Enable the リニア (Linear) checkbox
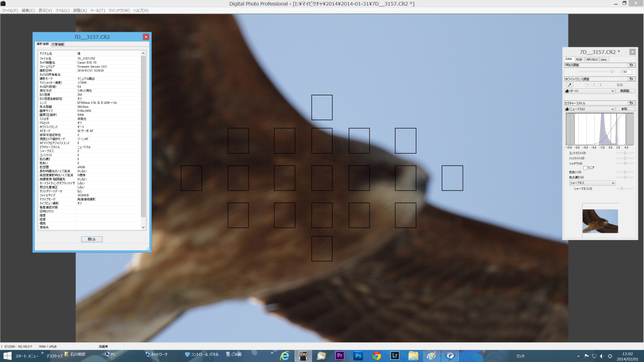Image resolution: width=644 pixels, height=362 pixels. 585,168
